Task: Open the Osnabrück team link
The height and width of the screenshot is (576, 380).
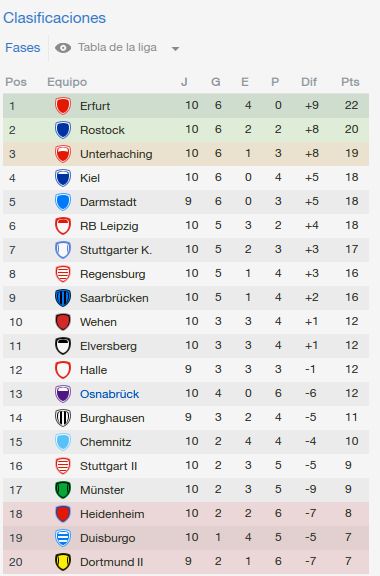Action: [110, 394]
